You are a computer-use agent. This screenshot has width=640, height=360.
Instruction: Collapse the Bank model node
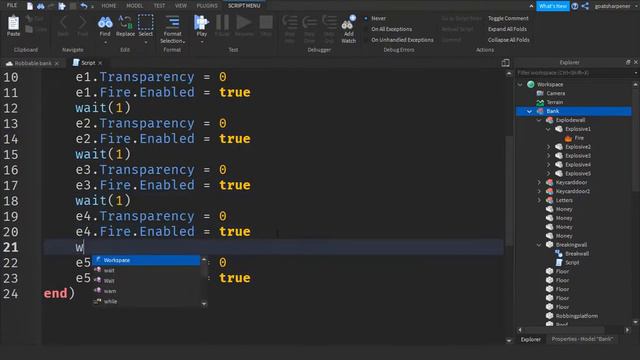tap(529, 111)
